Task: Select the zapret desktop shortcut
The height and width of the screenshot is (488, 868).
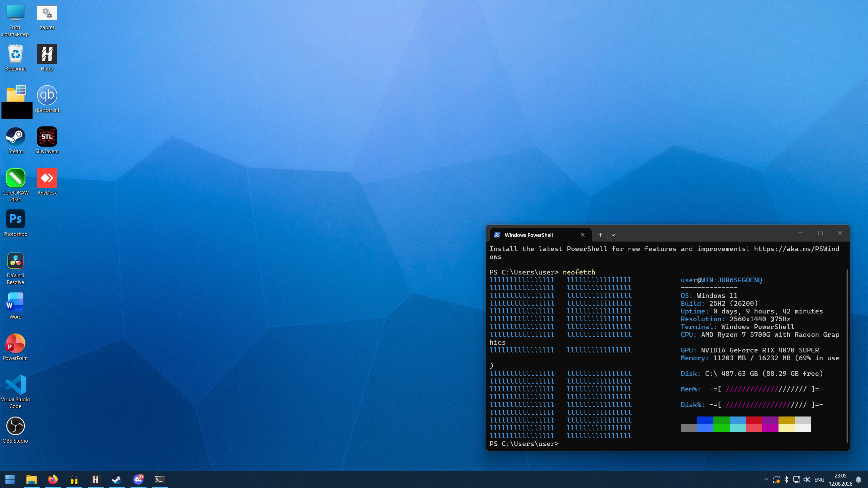Action: [x=47, y=17]
